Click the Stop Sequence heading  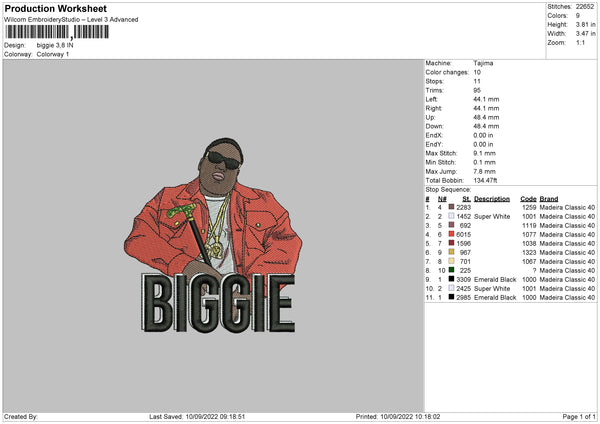coord(448,190)
